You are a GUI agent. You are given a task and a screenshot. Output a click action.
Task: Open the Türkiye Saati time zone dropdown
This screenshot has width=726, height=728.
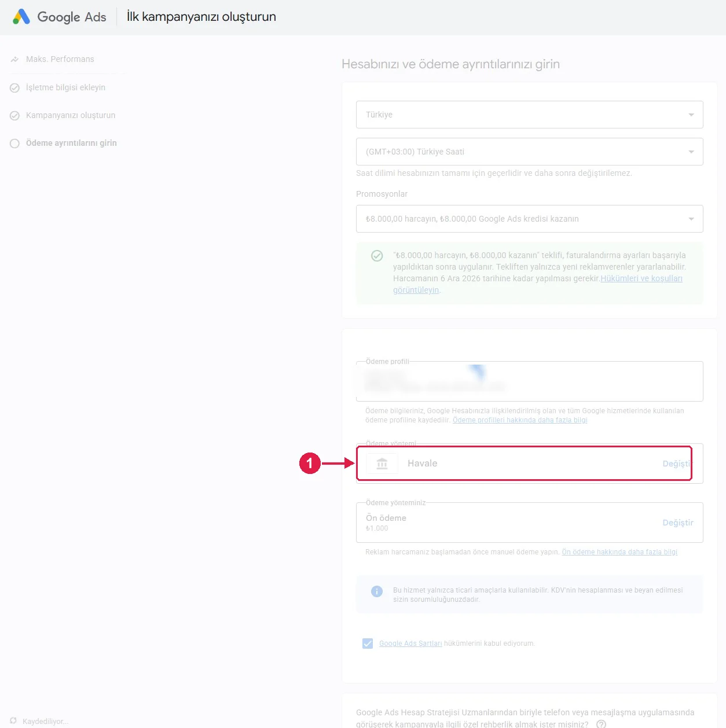(x=529, y=152)
